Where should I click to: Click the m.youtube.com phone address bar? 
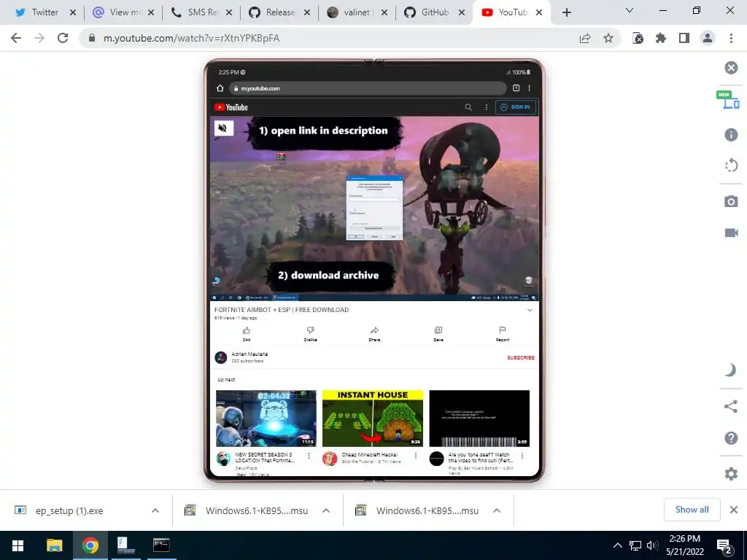click(x=368, y=88)
